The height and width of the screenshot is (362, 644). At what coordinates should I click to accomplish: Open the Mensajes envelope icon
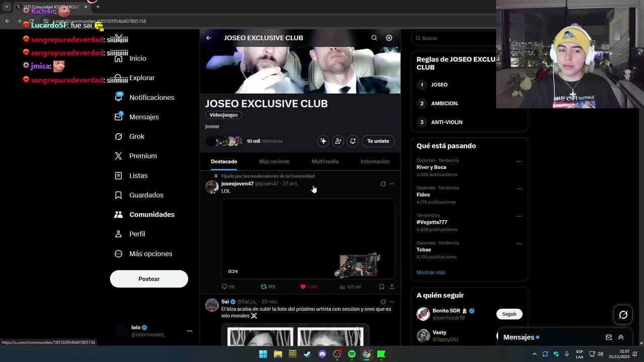click(x=118, y=117)
